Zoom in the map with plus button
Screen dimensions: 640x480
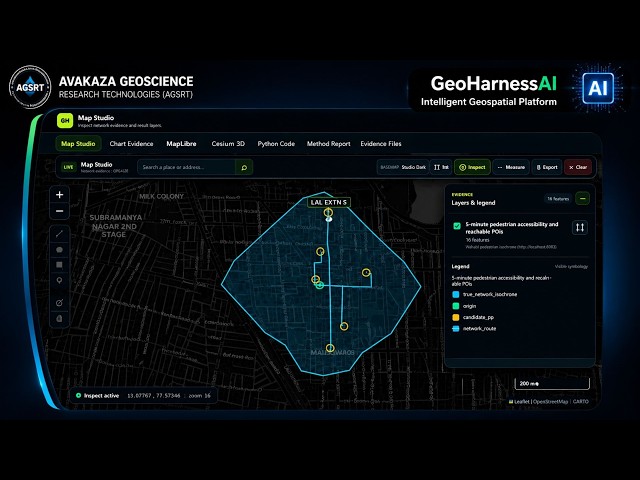[x=60, y=195]
